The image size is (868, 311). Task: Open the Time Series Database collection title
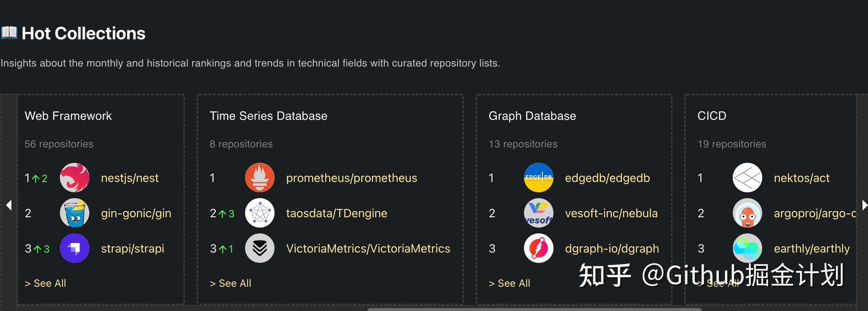click(268, 116)
